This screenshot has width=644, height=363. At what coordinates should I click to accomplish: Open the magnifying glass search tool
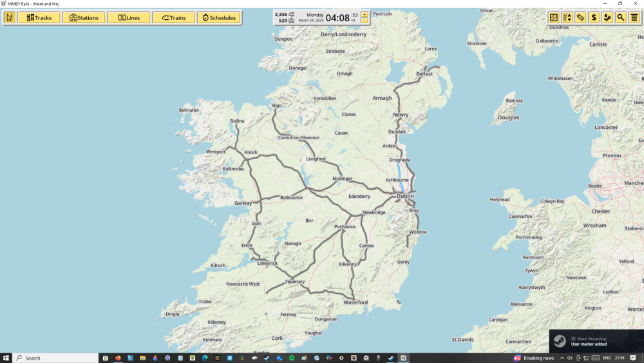click(x=621, y=17)
